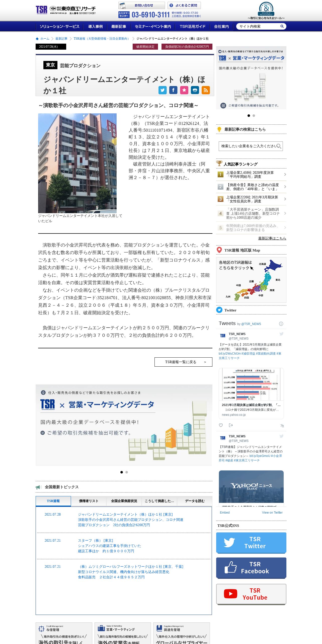Click Twitter bird on second tweet

(x=281, y=436)
